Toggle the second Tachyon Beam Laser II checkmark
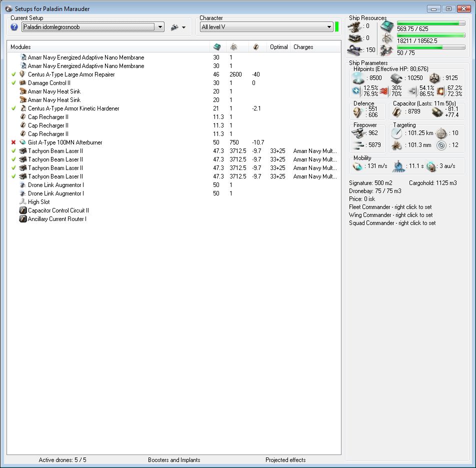The image size is (476, 468). pos(13,159)
